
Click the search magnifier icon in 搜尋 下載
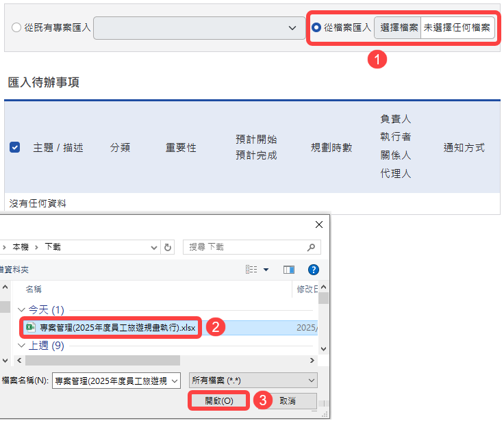(x=311, y=247)
